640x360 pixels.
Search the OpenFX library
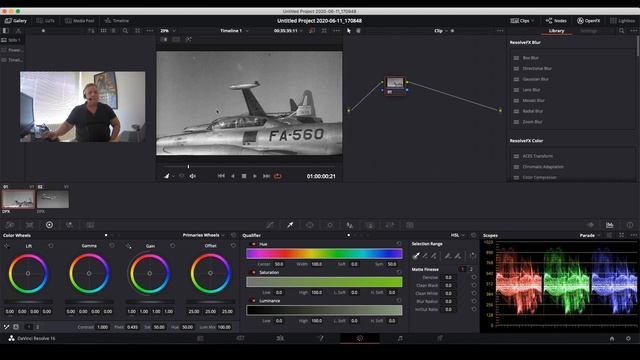(x=621, y=31)
